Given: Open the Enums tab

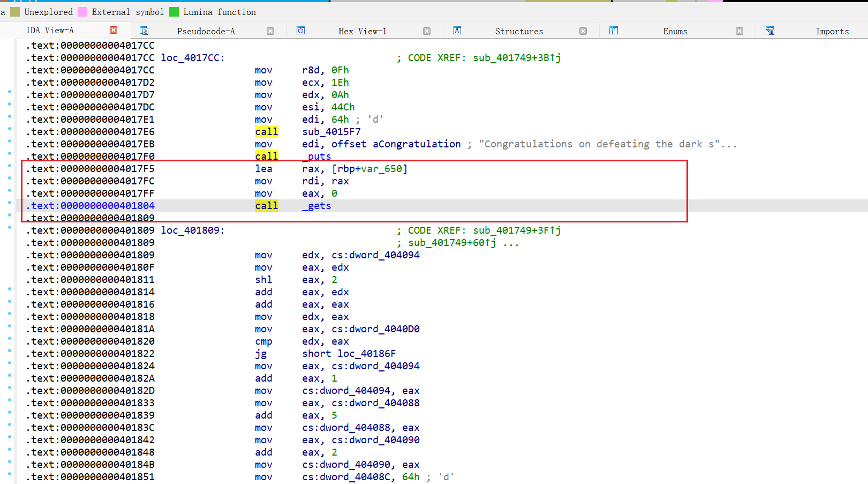Looking at the screenshot, I should pyautogui.click(x=675, y=31).
